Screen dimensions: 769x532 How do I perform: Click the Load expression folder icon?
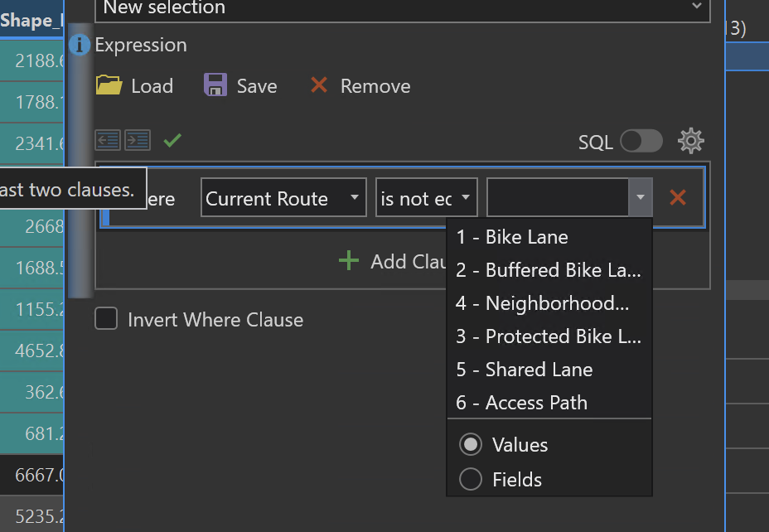(109, 85)
